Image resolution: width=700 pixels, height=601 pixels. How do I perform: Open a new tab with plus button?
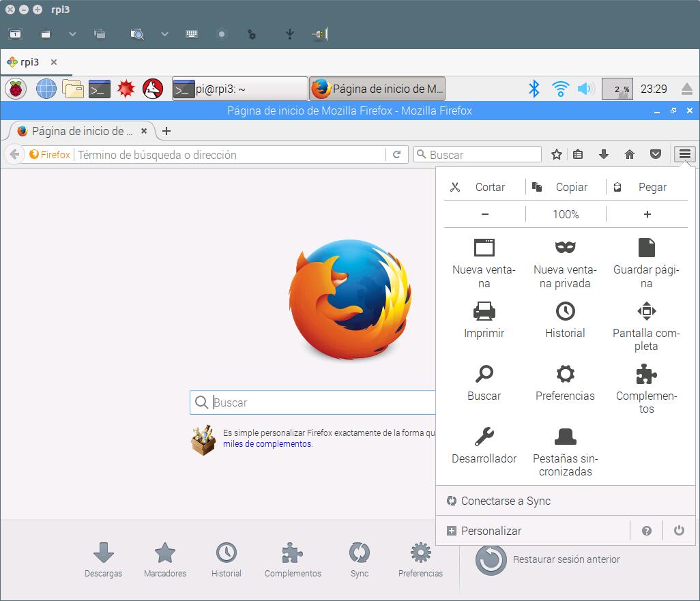click(166, 131)
